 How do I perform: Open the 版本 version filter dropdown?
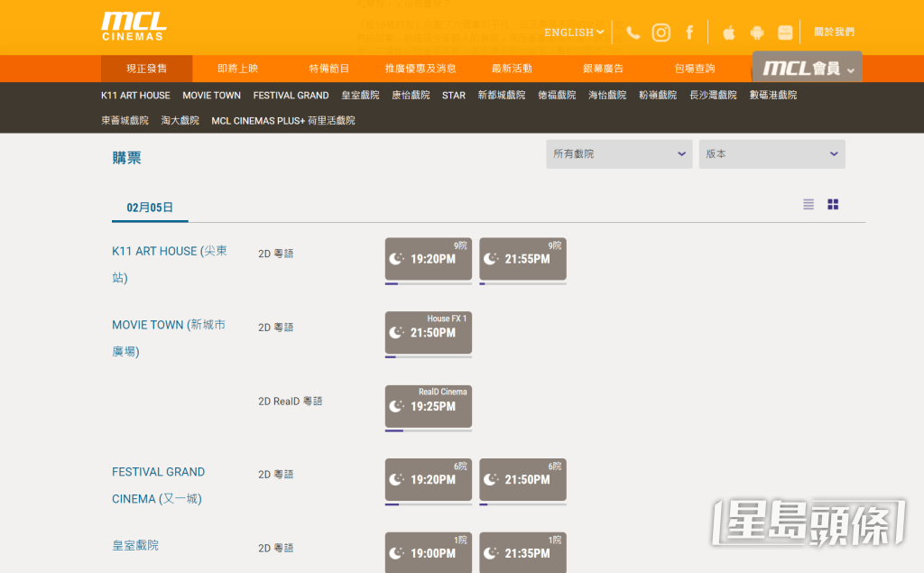[x=772, y=154]
